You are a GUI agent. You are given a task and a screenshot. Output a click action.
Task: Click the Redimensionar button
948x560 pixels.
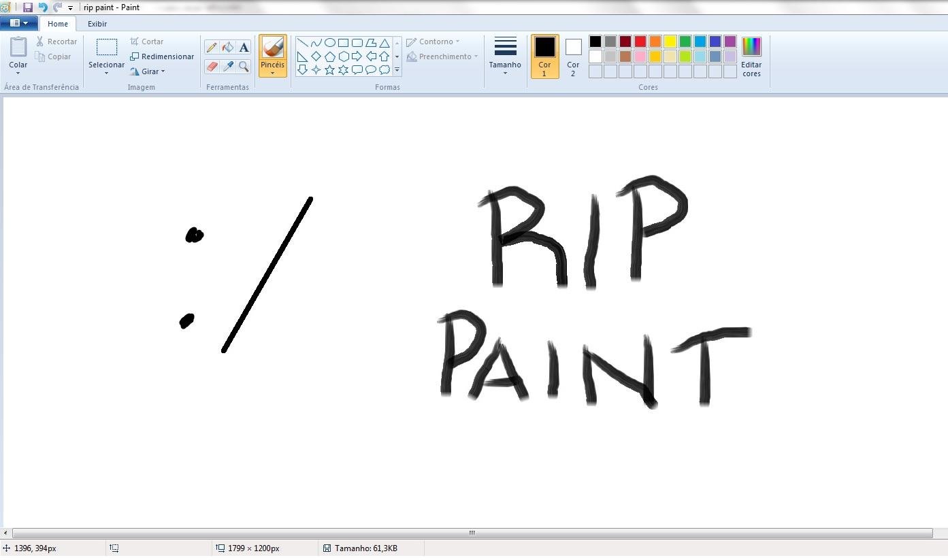coord(162,56)
